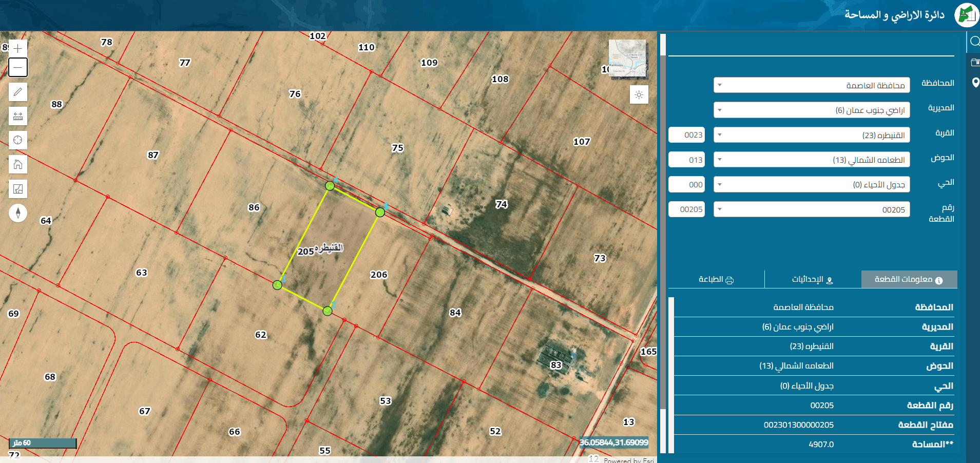This screenshot has width=980, height=463.
Task: Switch to the الإحداثيات coordinates tab
Action: point(813,279)
